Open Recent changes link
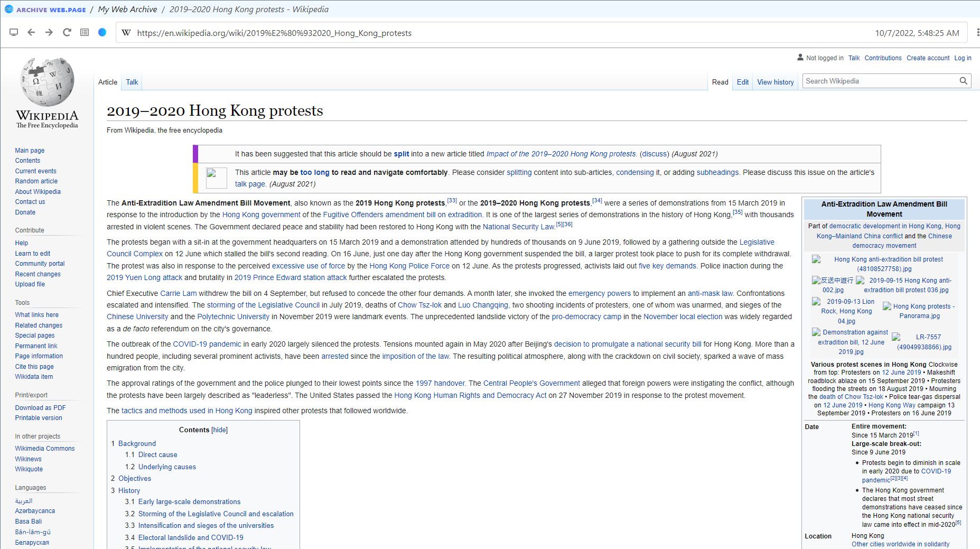 [38, 274]
